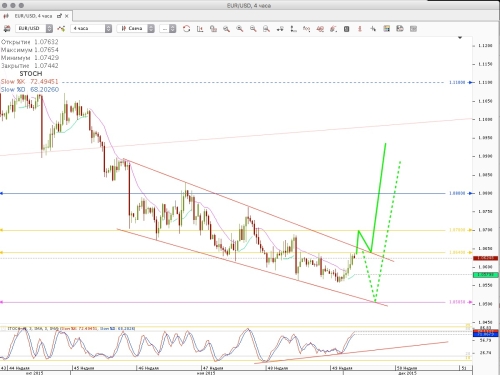Image resolution: width=500 pixels, height=375 pixels.
Task: Click the red downward arrow toolbar icon
Action: coord(360,29)
